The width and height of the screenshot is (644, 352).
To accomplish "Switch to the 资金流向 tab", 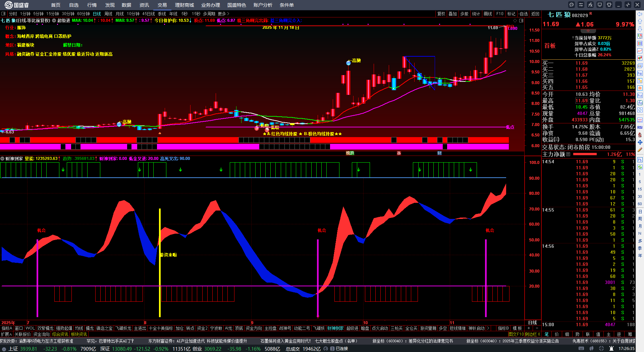I will click(x=42, y=334).
